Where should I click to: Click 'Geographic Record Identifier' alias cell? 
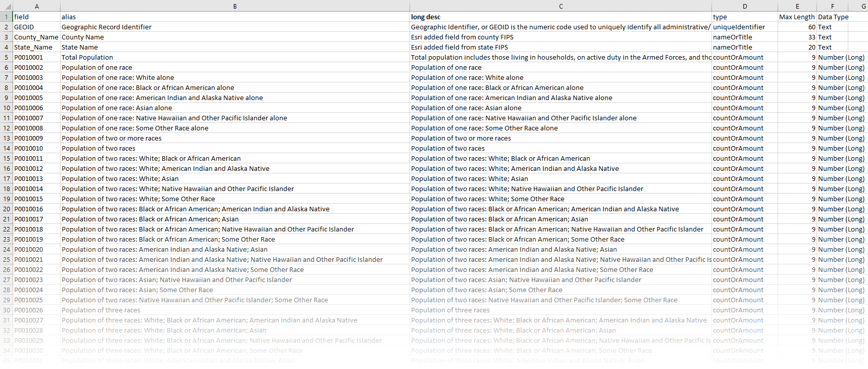click(x=235, y=27)
